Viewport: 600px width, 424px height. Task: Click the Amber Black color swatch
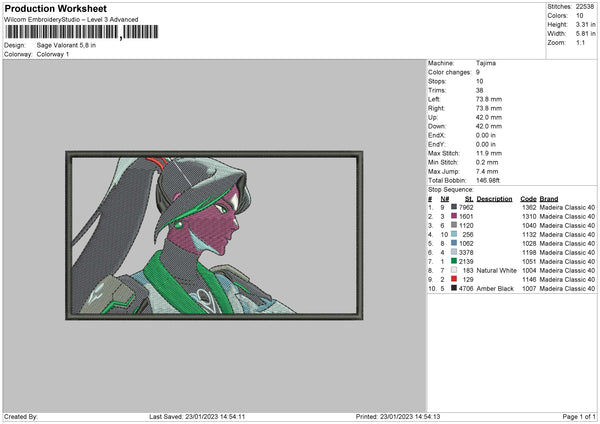tap(454, 288)
